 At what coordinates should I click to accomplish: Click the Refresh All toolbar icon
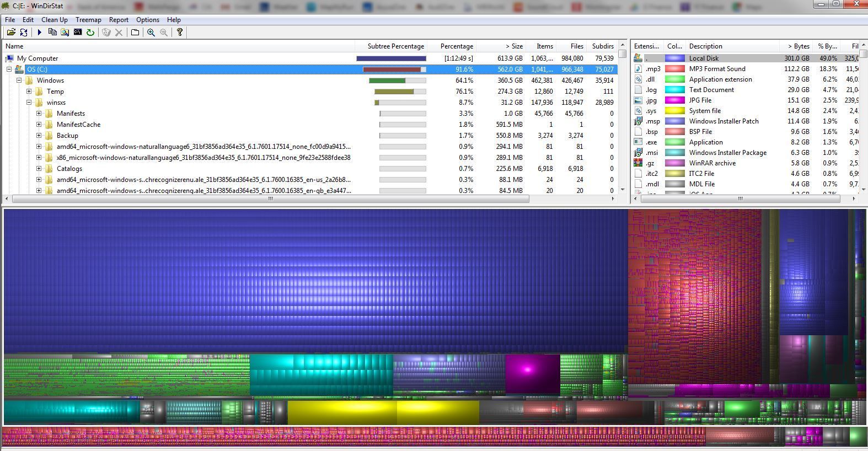click(x=24, y=33)
